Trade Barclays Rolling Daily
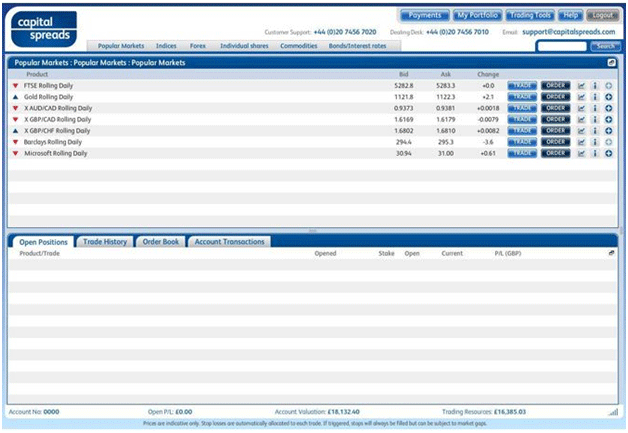Image resolution: width=628 pixels, height=433 pixels. tap(522, 142)
